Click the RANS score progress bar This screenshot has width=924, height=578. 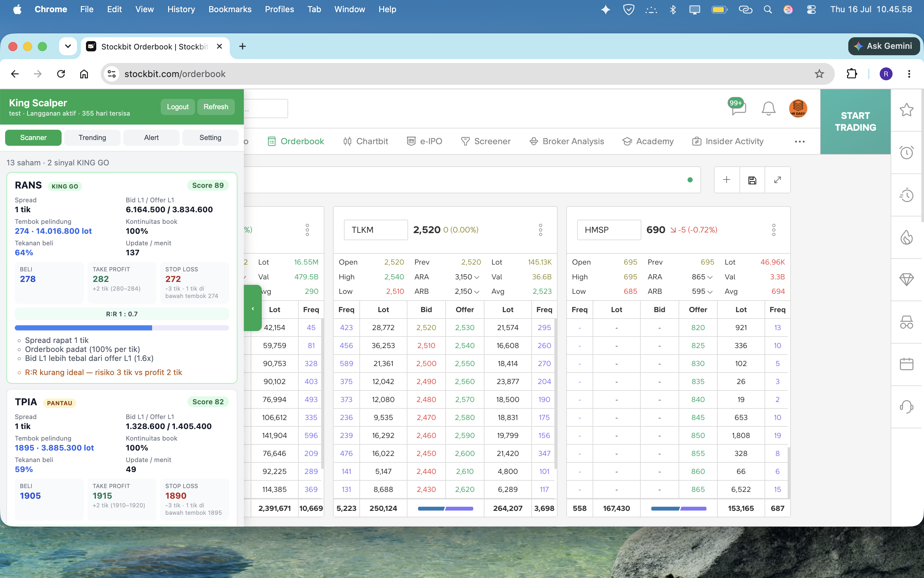(122, 328)
